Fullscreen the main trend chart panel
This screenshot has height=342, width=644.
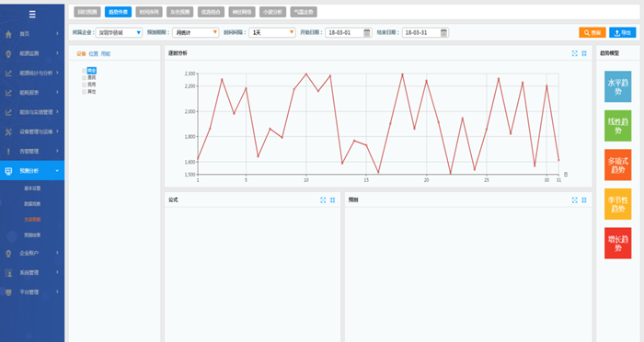[575, 53]
